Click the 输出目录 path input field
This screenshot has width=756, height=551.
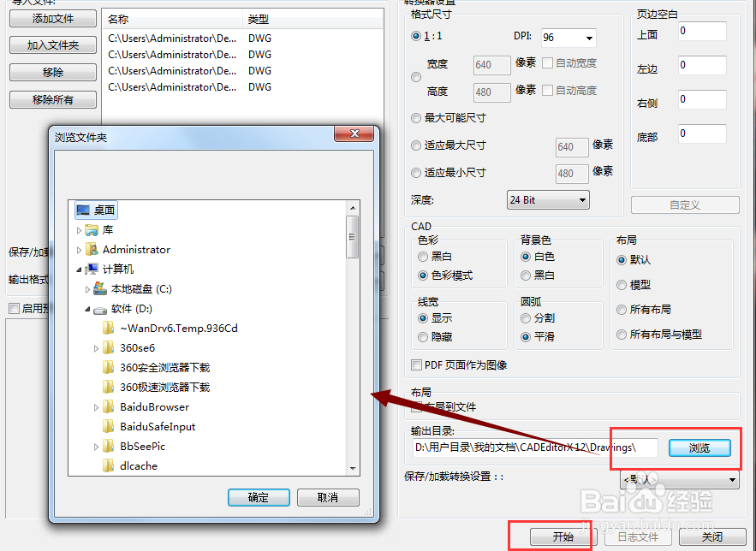(x=535, y=447)
